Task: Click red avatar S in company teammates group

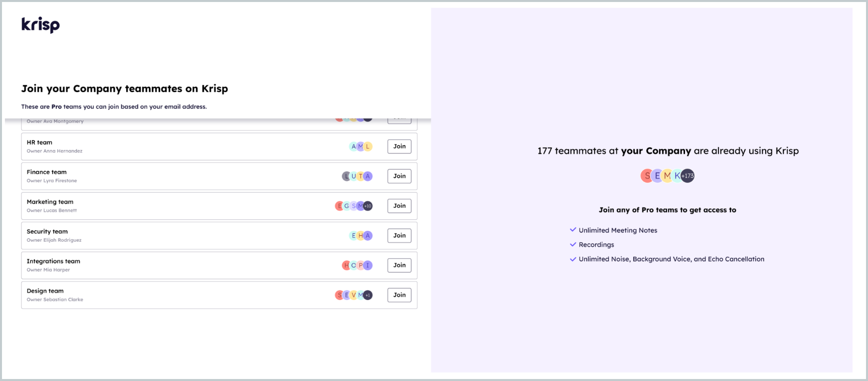Action: coord(647,176)
